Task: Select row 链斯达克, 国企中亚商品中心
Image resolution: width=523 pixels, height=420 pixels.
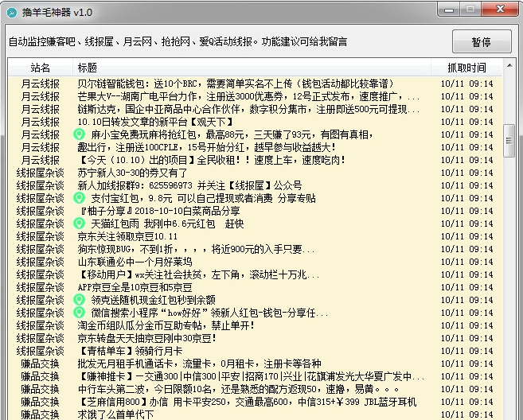Action: coord(256,109)
